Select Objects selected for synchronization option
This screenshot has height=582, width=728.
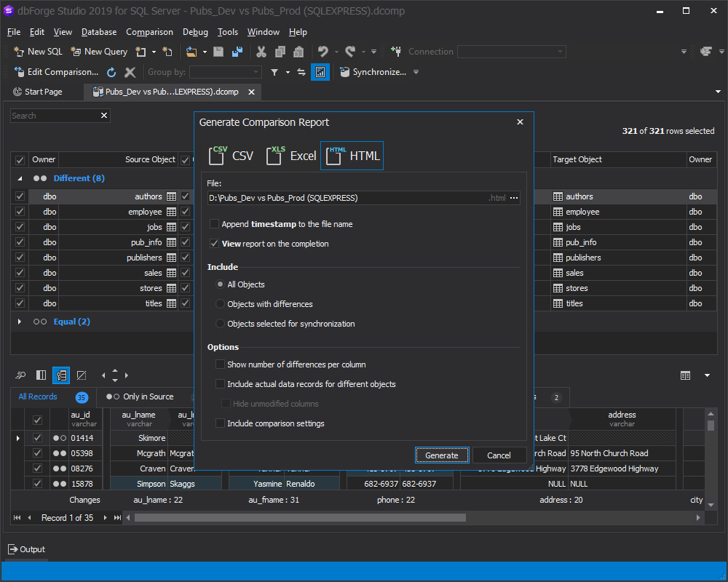point(220,324)
